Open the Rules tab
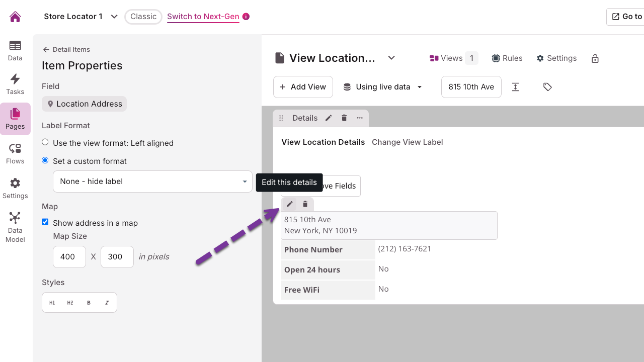The image size is (644, 362). tap(507, 58)
